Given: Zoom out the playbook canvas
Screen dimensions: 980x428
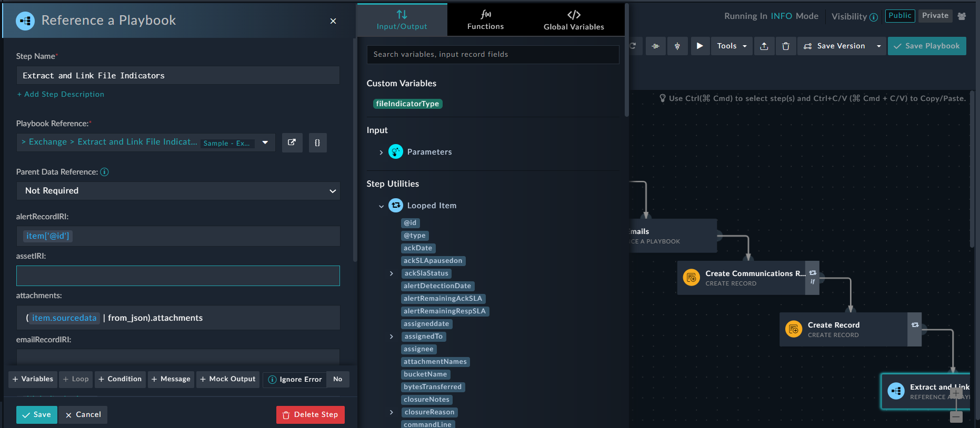Looking at the screenshot, I should (x=956, y=416).
